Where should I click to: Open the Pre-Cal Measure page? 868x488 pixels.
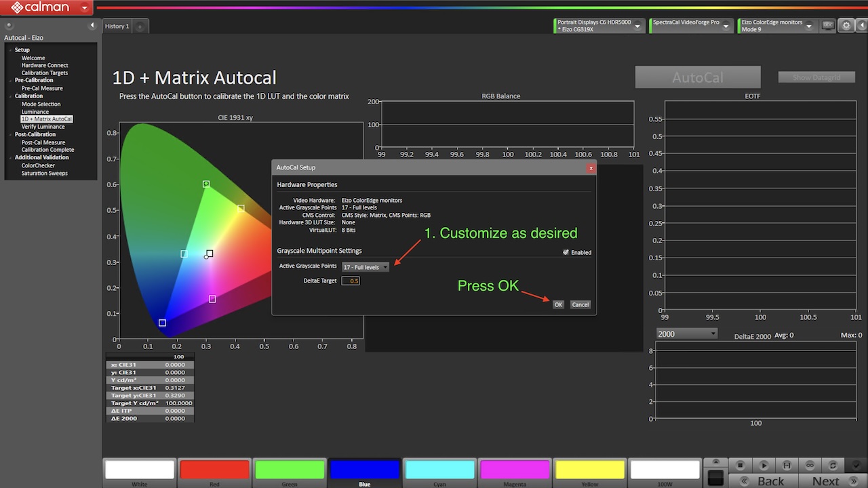tap(42, 88)
